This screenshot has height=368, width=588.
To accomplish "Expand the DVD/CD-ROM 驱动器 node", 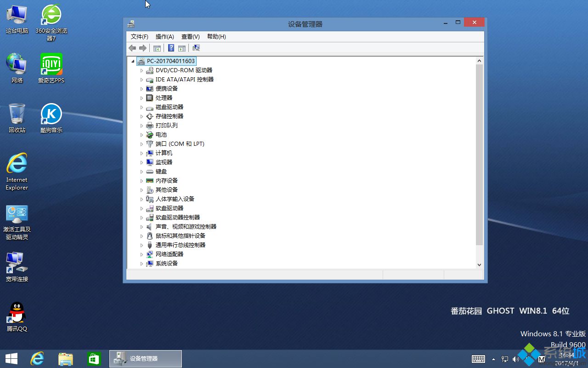I will (x=142, y=70).
